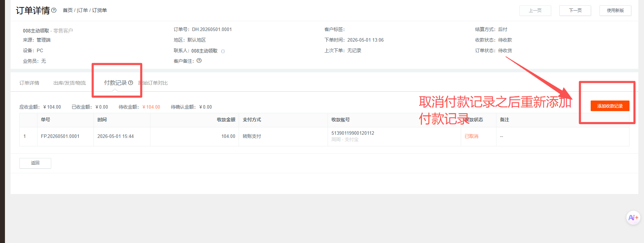Viewport: 644px width, 243px height.
Task: Select 来源 value 管理端
Action: pos(43,40)
